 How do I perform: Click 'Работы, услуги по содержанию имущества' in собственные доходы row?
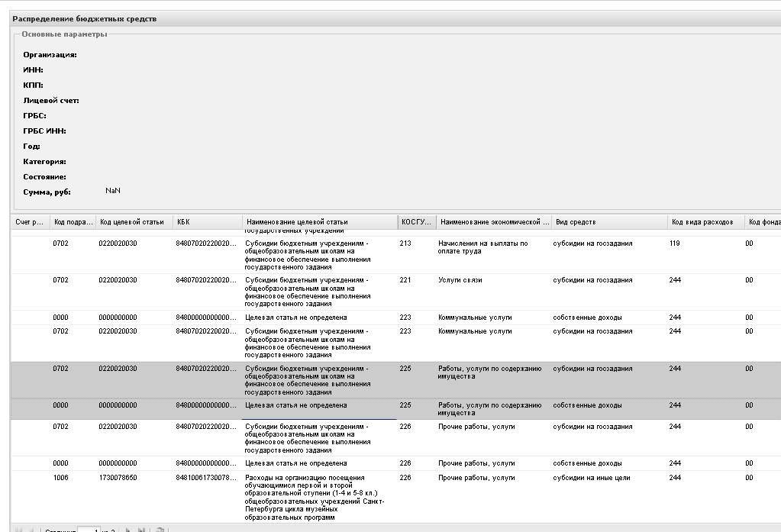[x=489, y=409]
